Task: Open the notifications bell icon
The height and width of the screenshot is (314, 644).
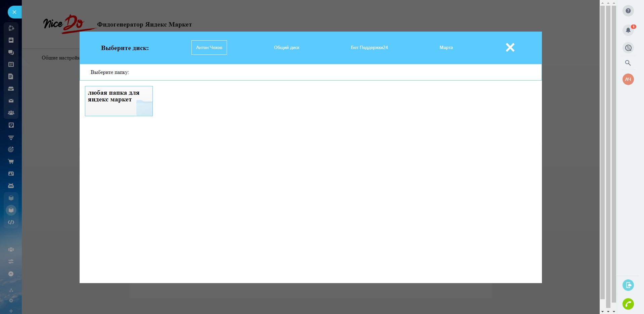Action: 628,30
